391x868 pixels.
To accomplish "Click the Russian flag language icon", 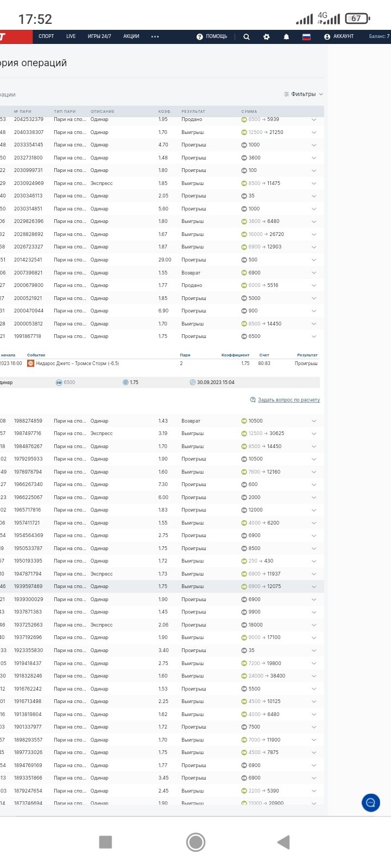I will [x=306, y=37].
